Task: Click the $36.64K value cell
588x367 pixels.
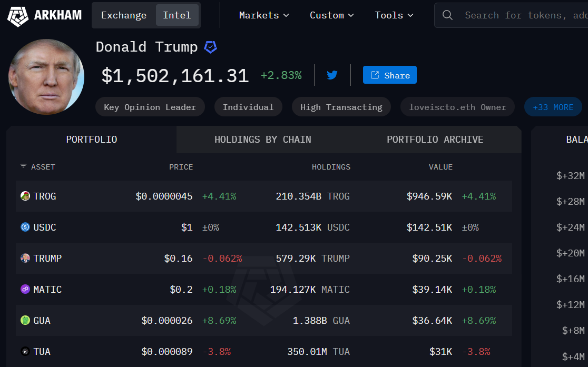Action: 433,321
